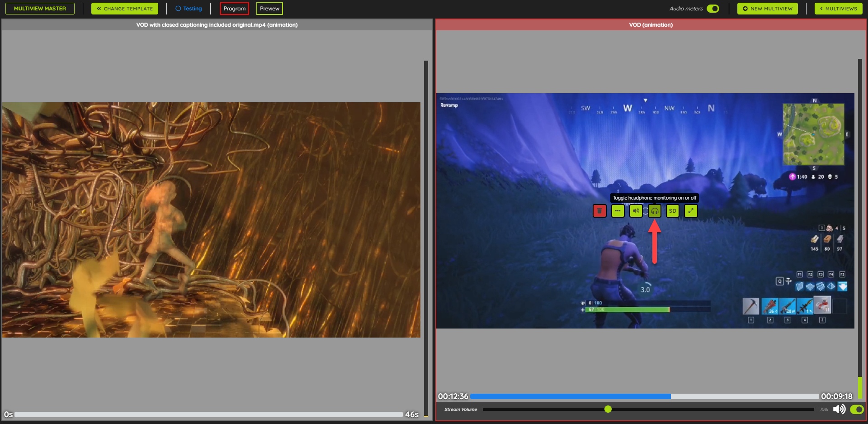The image size is (868, 424).
Task: Click the left animation video thumbnail
Action: click(211, 220)
